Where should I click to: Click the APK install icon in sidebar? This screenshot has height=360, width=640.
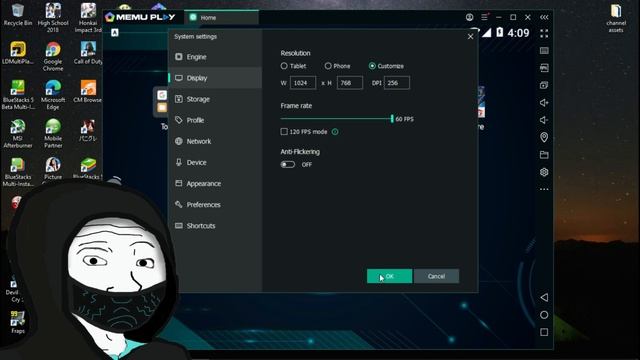544,68
